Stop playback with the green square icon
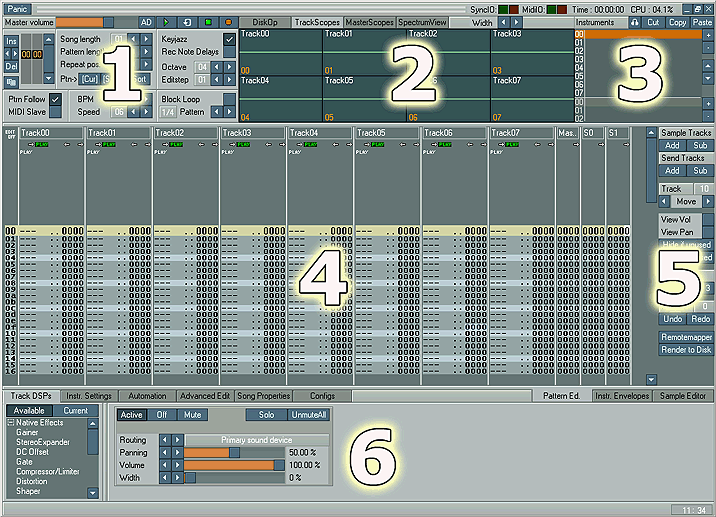Screen dimensions: 716x517 click(208, 22)
